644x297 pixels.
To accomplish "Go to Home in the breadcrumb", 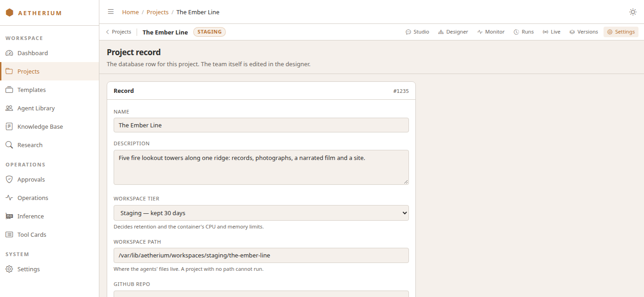I will 130,12.
